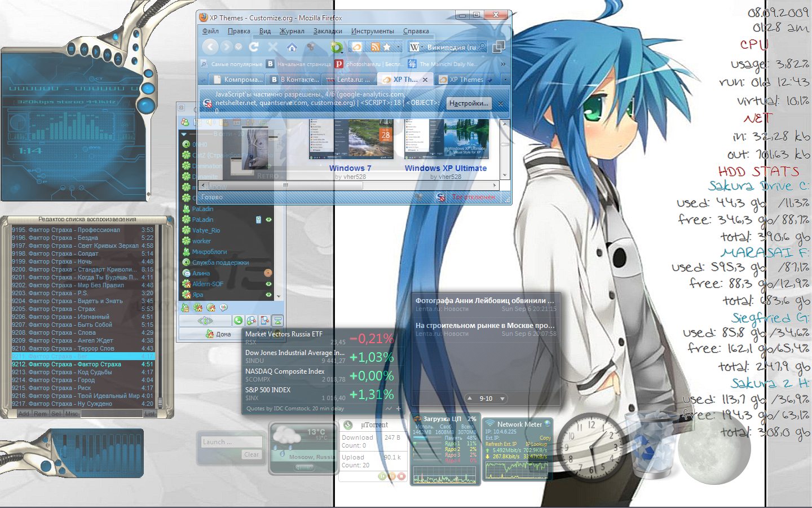Click the Firefox page vertical scrollbar thumb
The height and width of the screenshot is (508, 812).
(x=505, y=144)
